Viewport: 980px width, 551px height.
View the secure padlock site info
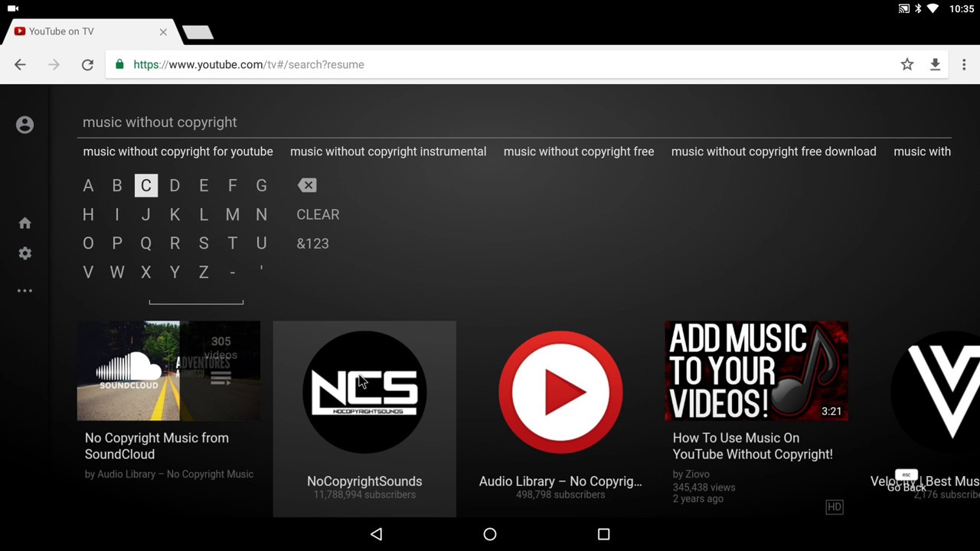[119, 65]
